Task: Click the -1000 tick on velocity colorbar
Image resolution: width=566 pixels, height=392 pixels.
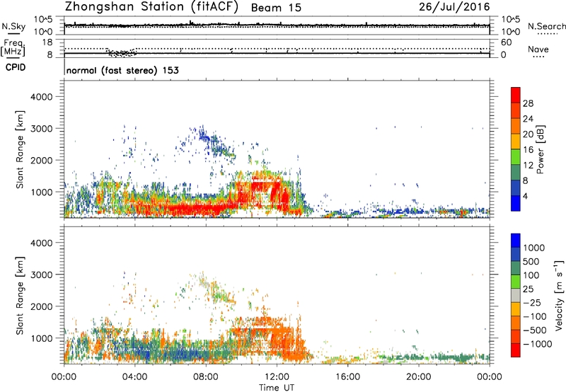Action: point(538,344)
